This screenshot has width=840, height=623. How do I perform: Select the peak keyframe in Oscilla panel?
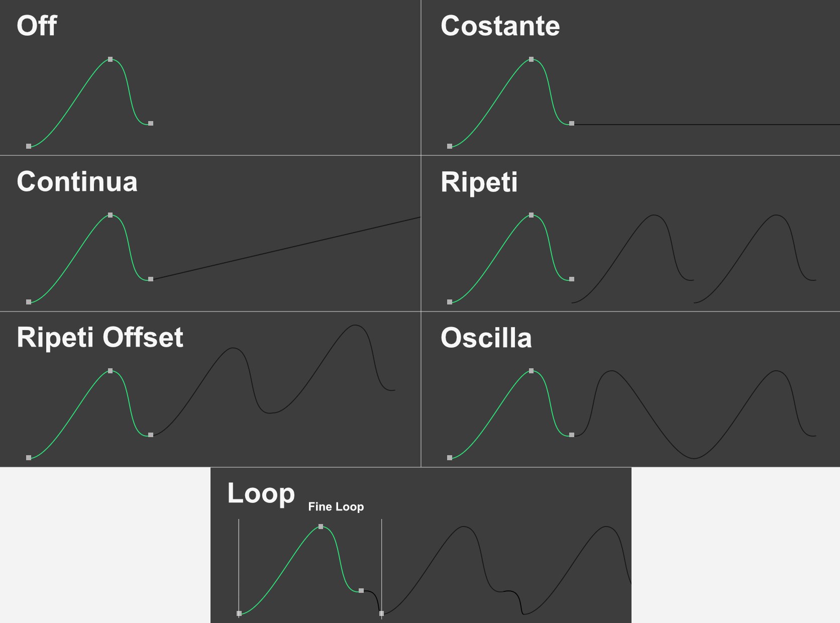click(532, 371)
